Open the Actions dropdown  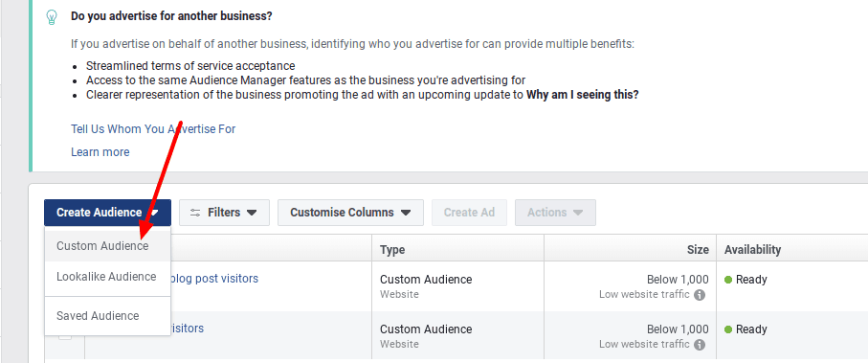coord(555,213)
